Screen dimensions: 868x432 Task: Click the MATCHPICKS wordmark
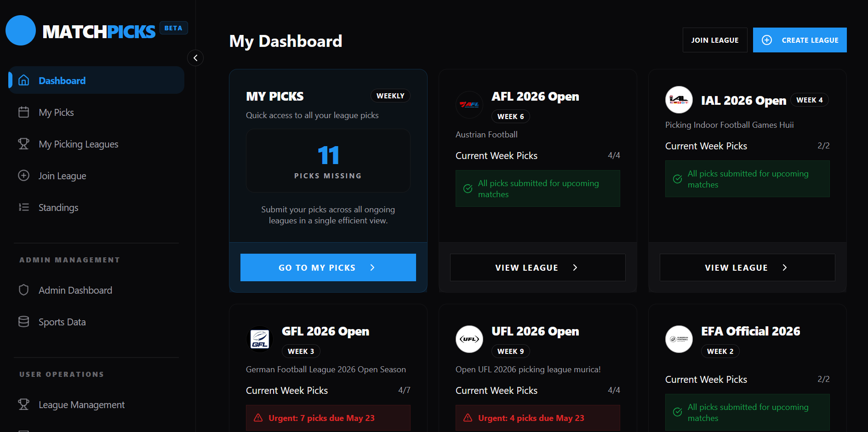(99, 32)
